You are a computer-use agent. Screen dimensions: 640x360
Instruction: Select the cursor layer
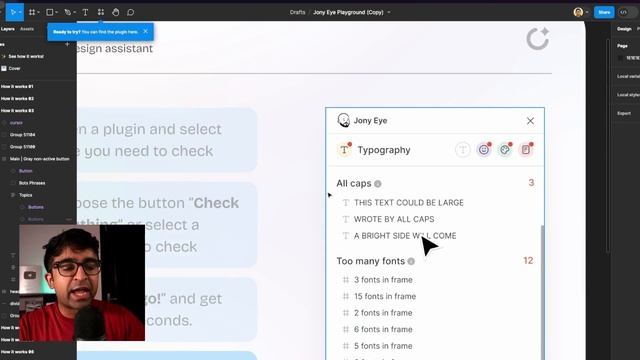tap(16, 123)
